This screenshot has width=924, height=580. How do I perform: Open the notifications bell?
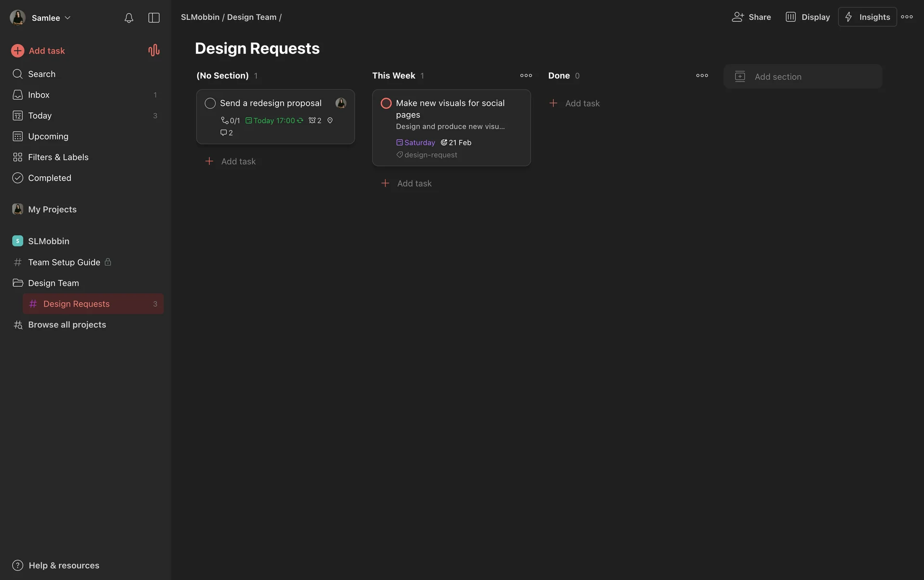[x=128, y=18]
